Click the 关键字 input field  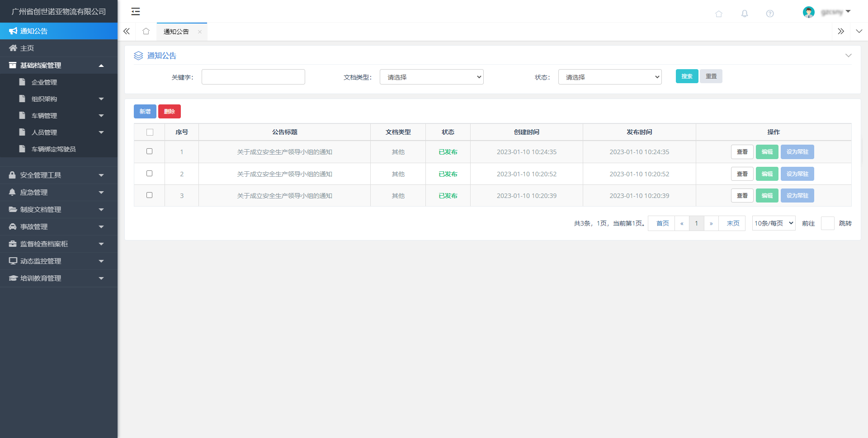click(x=253, y=77)
